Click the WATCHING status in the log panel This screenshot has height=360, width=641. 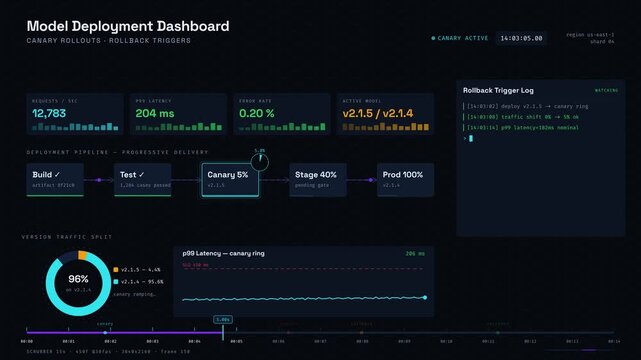point(606,90)
